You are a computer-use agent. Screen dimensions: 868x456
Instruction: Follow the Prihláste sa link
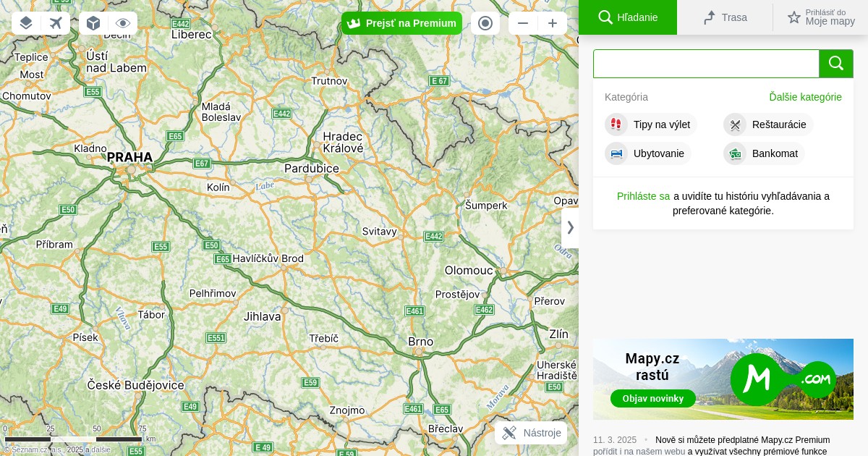pos(643,196)
